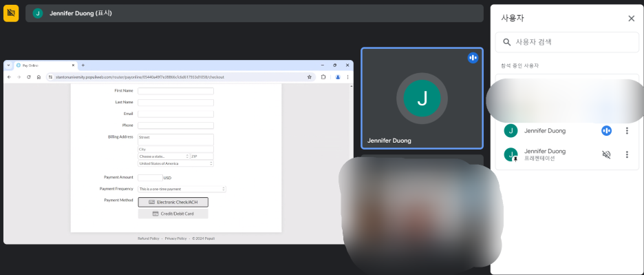The height and width of the screenshot is (275, 644).
Task: Open the United States of America country dropdown
Action: [175, 163]
